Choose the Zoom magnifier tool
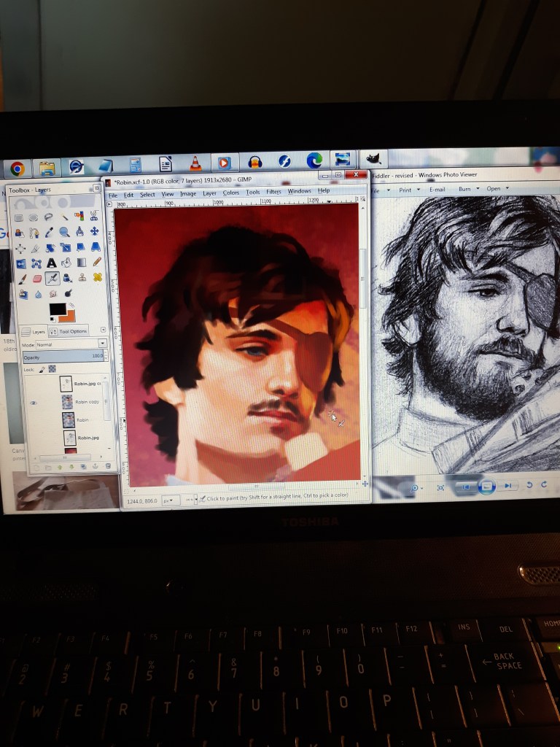The height and width of the screenshot is (747, 560). tap(65, 233)
